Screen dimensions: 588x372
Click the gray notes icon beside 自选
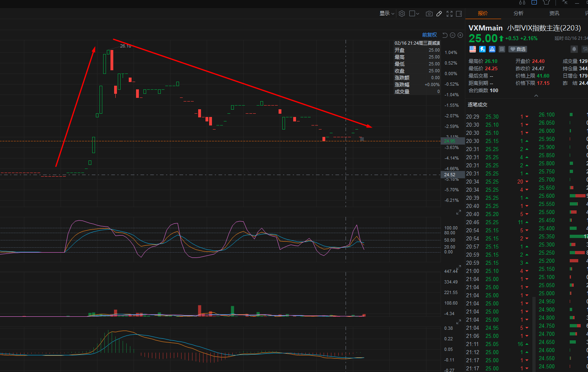(502, 49)
